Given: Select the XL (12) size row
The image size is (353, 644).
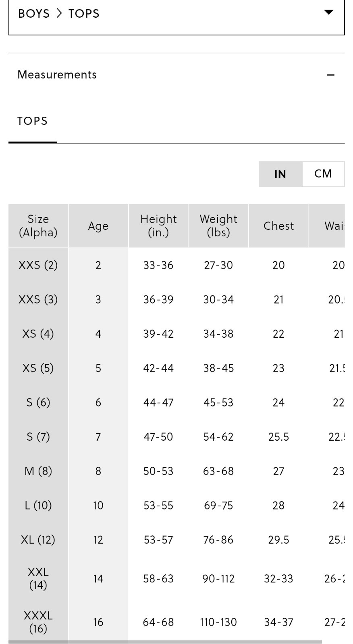Looking at the screenshot, I should pyautogui.click(x=176, y=540).
